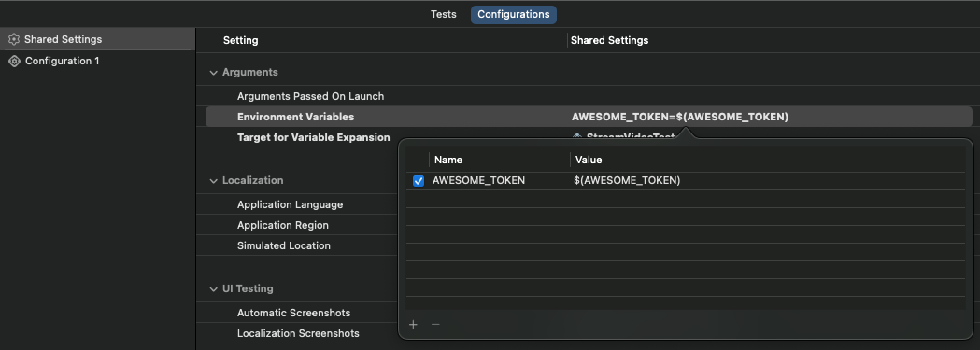Select the Application Region setting

click(x=282, y=225)
